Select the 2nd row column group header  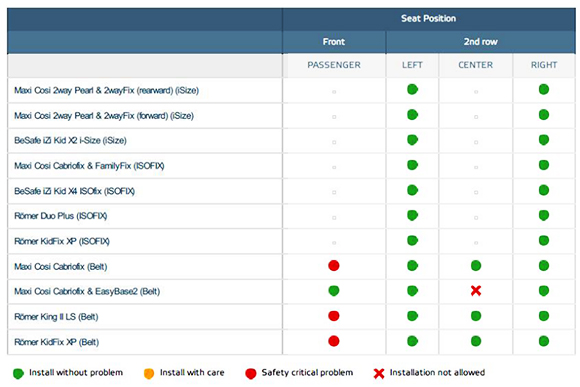point(480,42)
